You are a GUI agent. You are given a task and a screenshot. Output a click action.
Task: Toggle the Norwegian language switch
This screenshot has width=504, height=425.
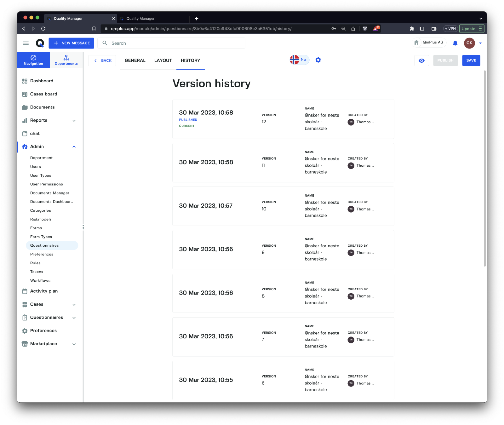(x=299, y=60)
